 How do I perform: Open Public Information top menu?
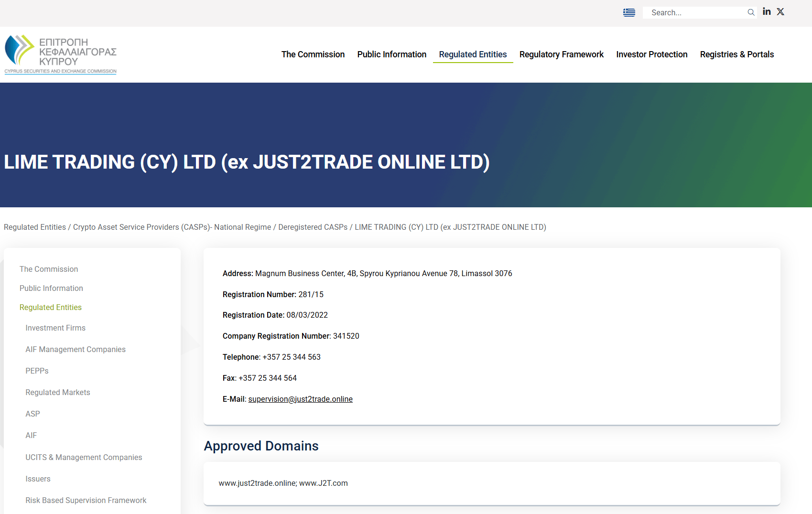(392, 54)
